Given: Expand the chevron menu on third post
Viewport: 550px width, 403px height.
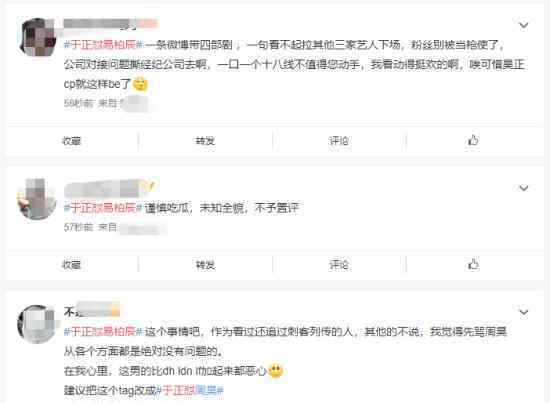Looking at the screenshot, I should coord(524,312).
